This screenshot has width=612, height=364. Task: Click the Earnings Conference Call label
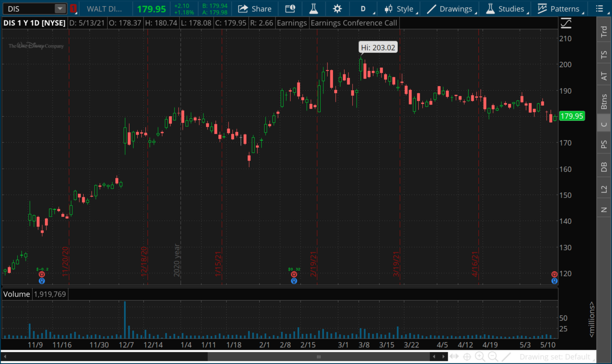(x=354, y=23)
